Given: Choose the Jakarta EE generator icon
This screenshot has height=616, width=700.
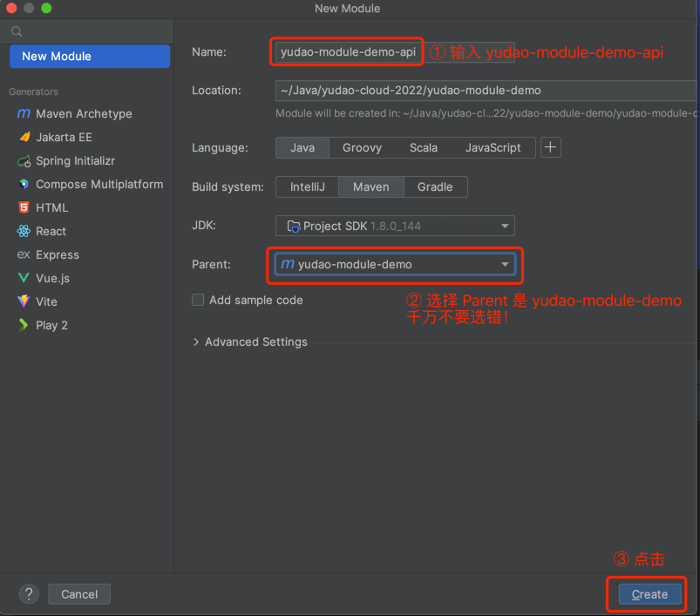Looking at the screenshot, I should tap(23, 138).
